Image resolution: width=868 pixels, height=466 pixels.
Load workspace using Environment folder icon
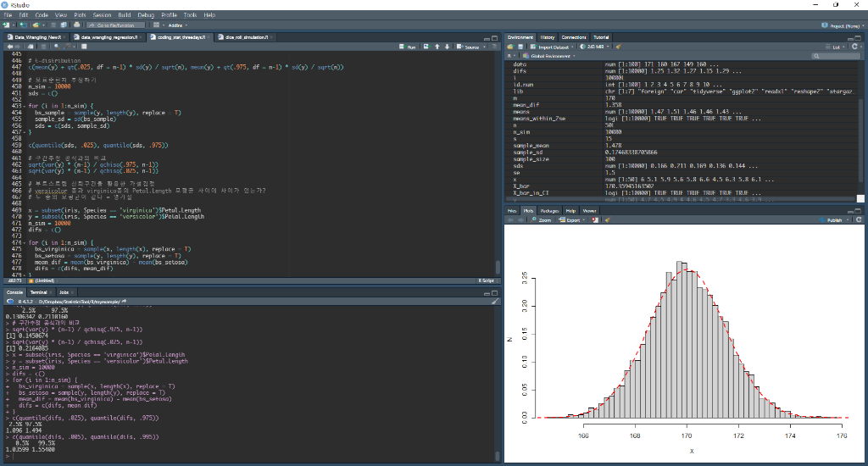(509, 47)
